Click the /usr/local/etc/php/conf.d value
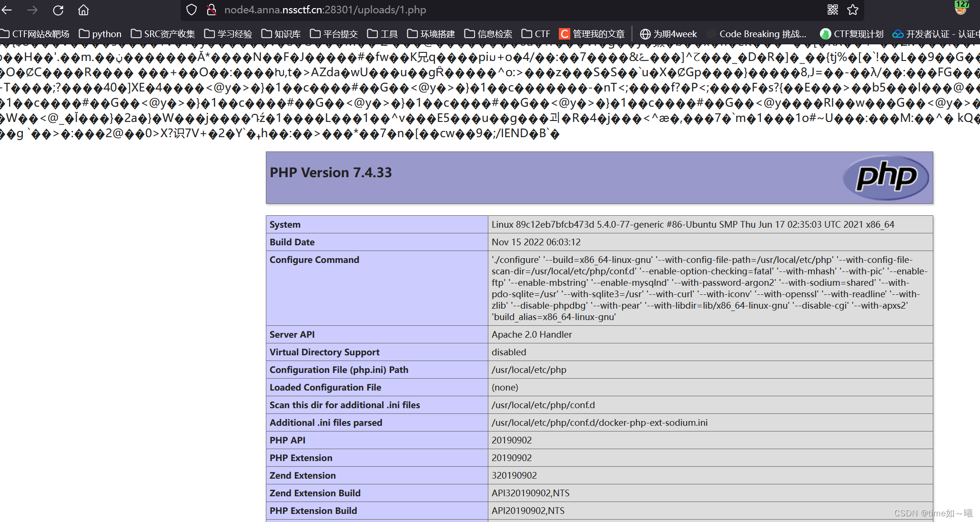Screen dimensions: 980x522 543,405
